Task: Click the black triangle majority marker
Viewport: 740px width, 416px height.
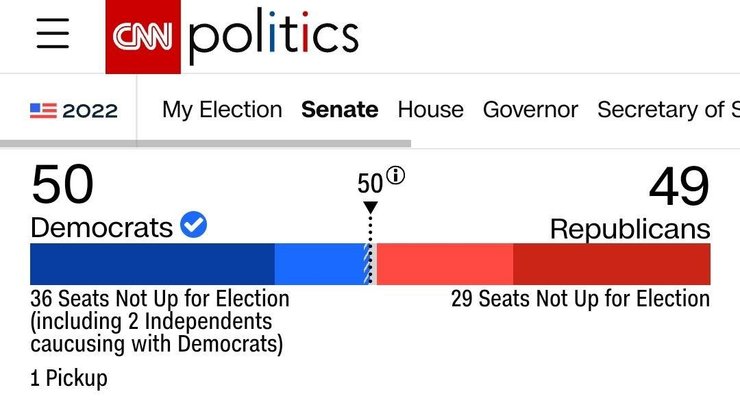Action: pyautogui.click(x=370, y=208)
